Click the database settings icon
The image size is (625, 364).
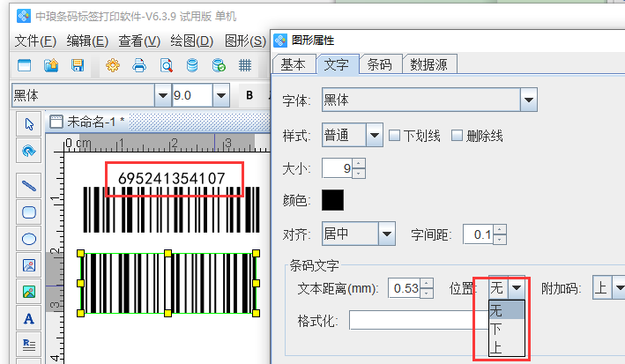pos(192,65)
